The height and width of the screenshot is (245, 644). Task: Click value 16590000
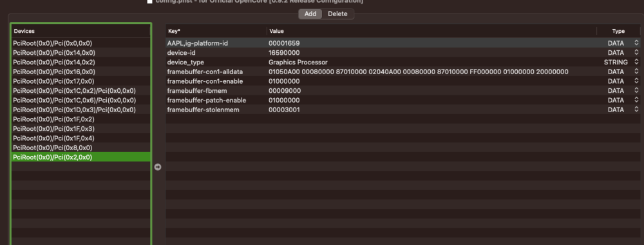(284, 53)
